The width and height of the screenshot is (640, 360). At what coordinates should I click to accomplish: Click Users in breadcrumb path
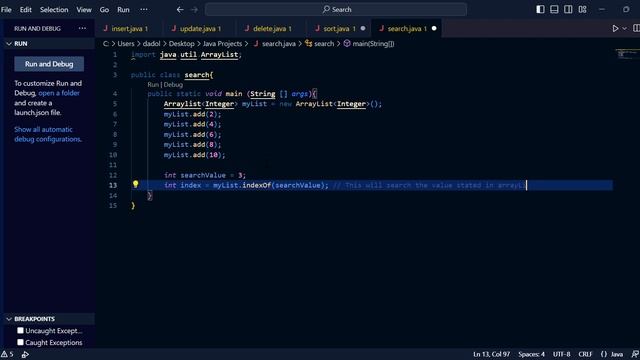tap(126, 43)
